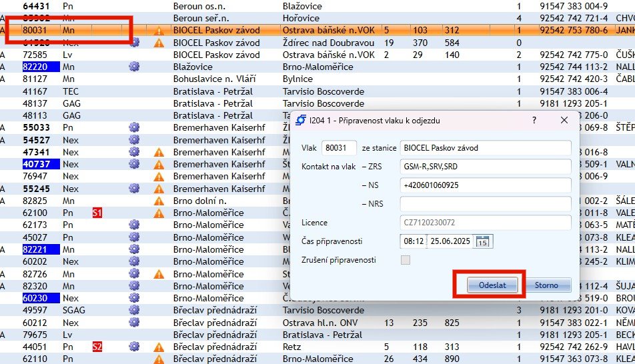Focus the NRS contact input field
Viewport: 635px width, 364px height.
(x=485, y=204)
